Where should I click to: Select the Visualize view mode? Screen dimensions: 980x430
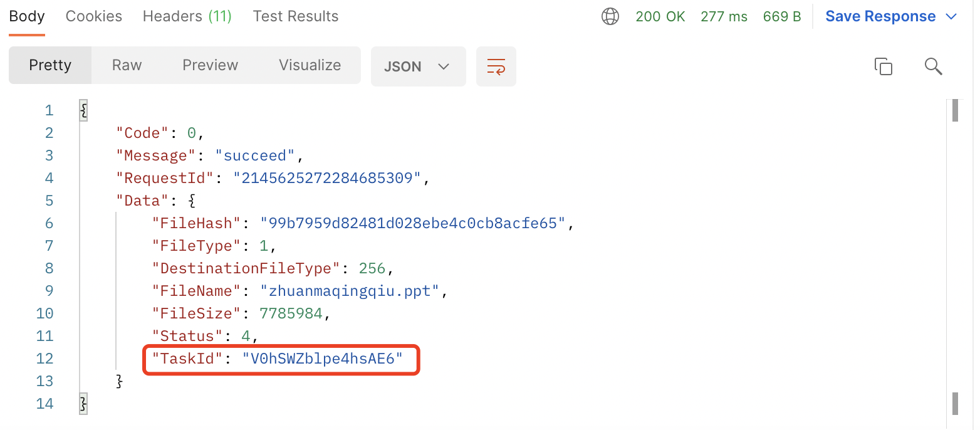(x=310, y=65)
